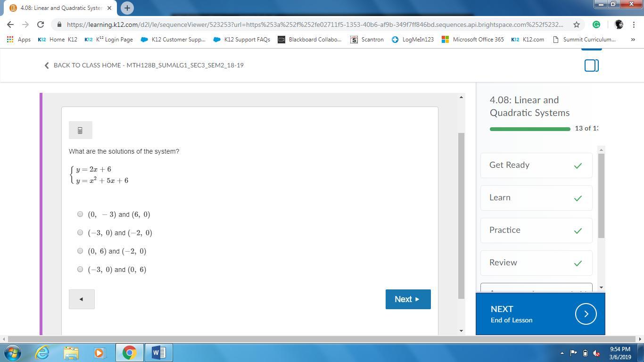The image size is (644, 362).
Task: Click the muted volume tray icon
Action: coord(596,353)
